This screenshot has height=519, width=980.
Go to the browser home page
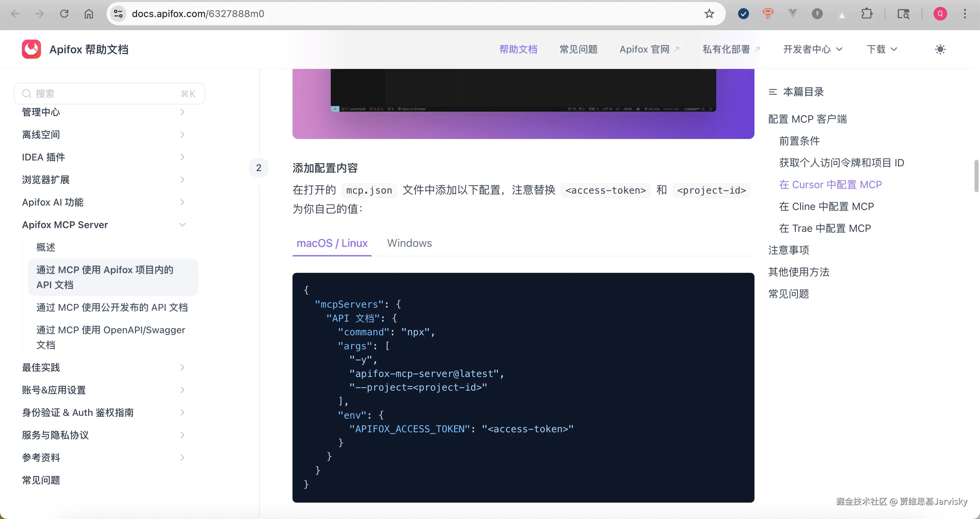click(89, 14)
